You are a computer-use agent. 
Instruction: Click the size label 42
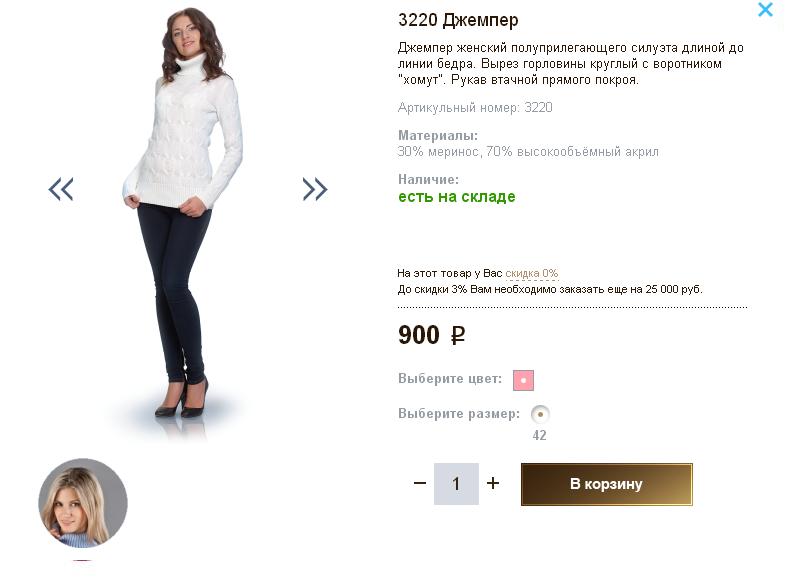pos(540,436)
